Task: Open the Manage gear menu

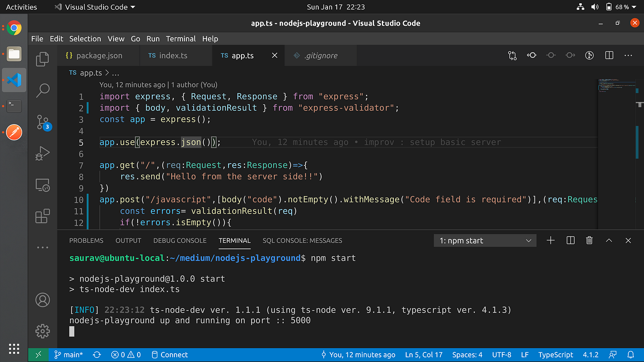Action: coord(43,331)
